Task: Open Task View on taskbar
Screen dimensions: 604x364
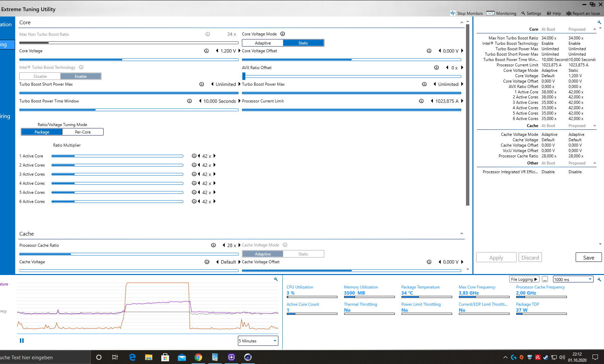Action: pyautogui.click(x=115, y=357)
